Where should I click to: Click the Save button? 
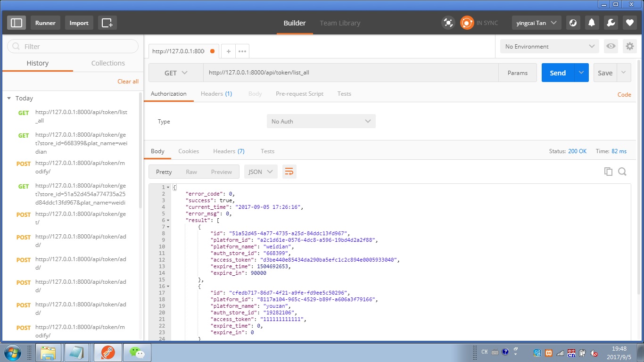coord(605,73)
